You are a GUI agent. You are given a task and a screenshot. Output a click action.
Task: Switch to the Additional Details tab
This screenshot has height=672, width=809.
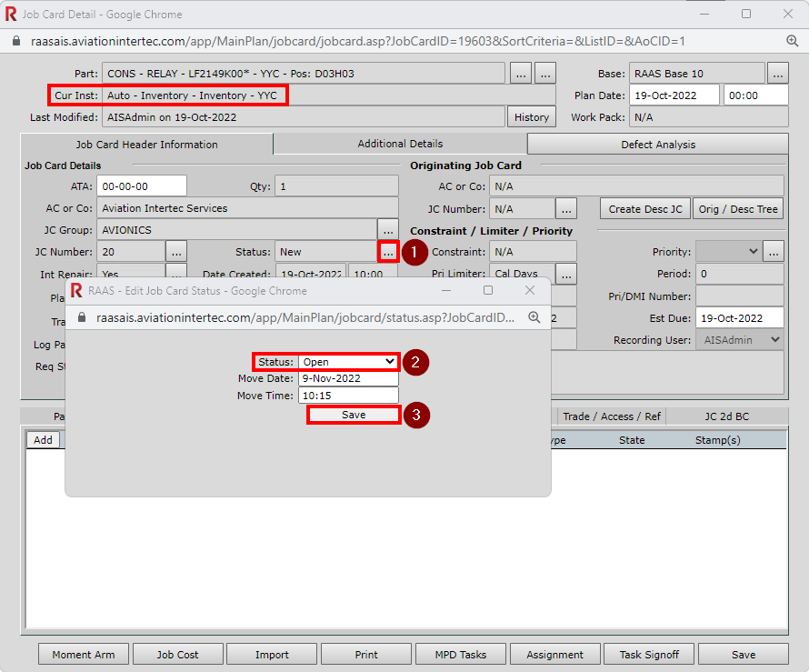coord(400,144)
